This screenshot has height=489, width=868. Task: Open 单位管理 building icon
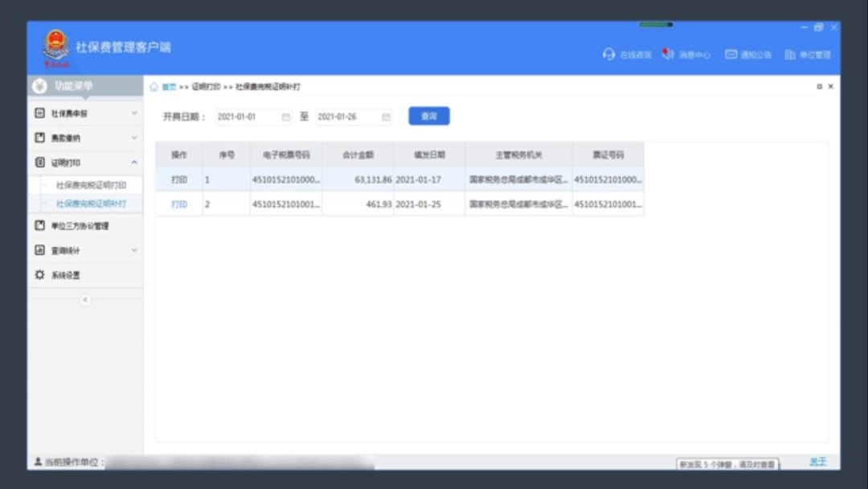coord(790,55)
